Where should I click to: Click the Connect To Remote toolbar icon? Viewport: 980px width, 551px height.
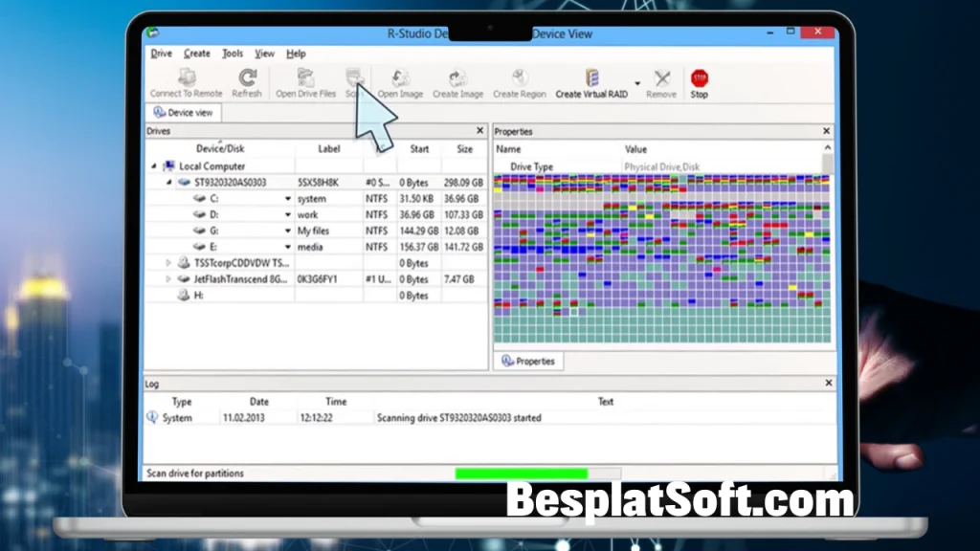[186, 79]
